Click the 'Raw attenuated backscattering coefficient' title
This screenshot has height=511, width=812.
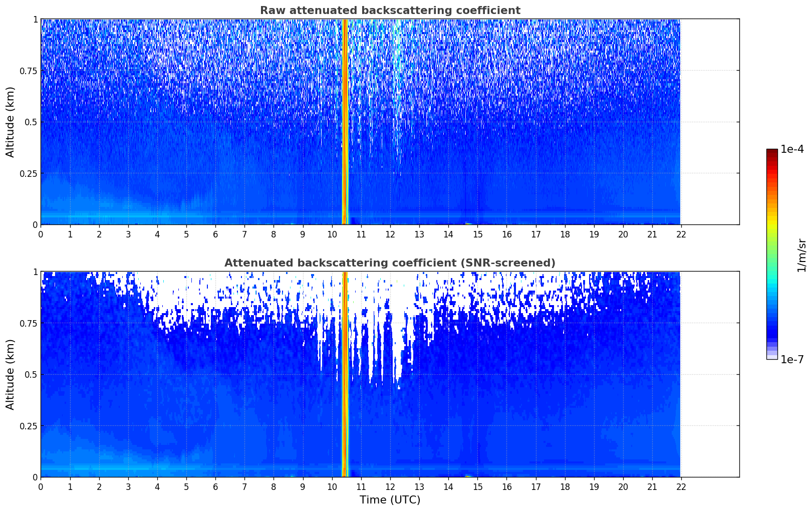point(390,11)
